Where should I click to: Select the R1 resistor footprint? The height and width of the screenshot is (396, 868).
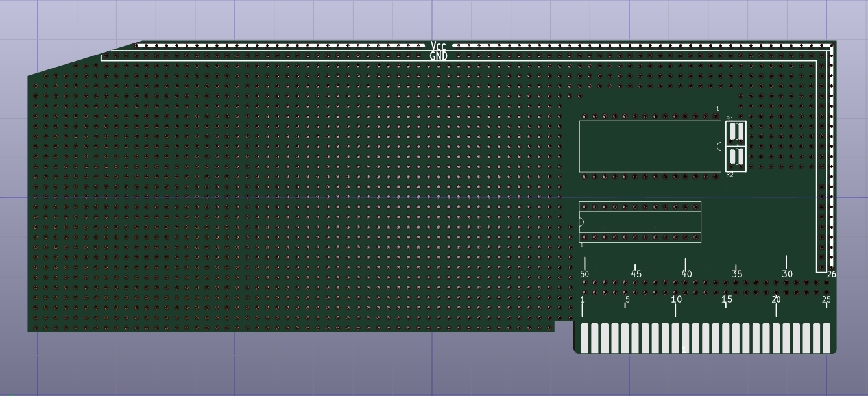click(x=736, y=132)
